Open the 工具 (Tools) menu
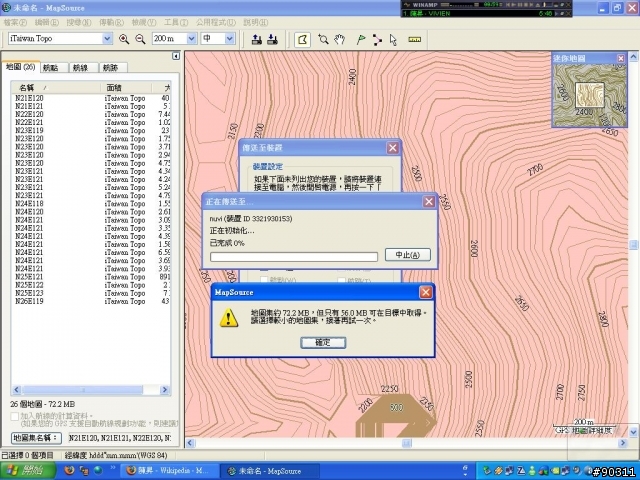This screenshot has width=640, height=480. pos(176,22)
